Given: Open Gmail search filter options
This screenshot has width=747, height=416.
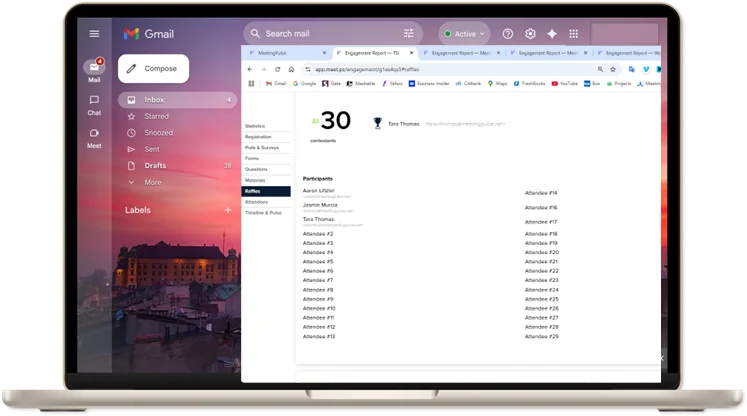Looking at the screenshot, I should pyautogui.click(x=409, y=33).
